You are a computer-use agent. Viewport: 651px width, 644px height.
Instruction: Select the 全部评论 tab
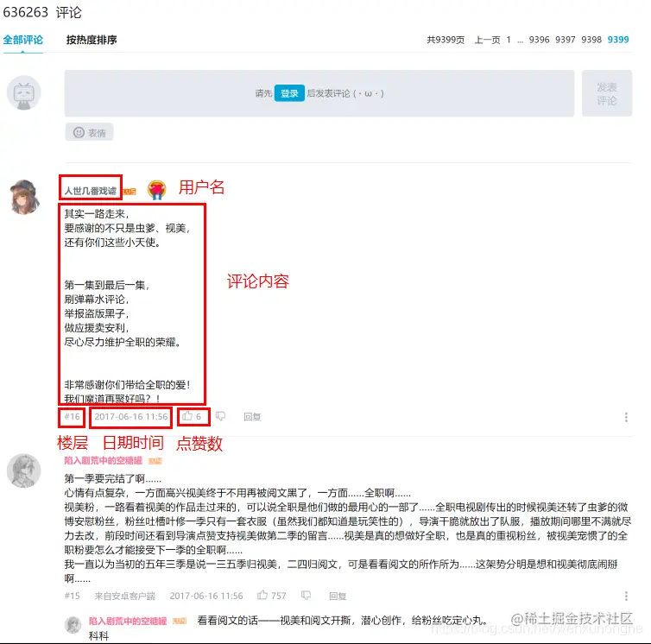(22, 40)
